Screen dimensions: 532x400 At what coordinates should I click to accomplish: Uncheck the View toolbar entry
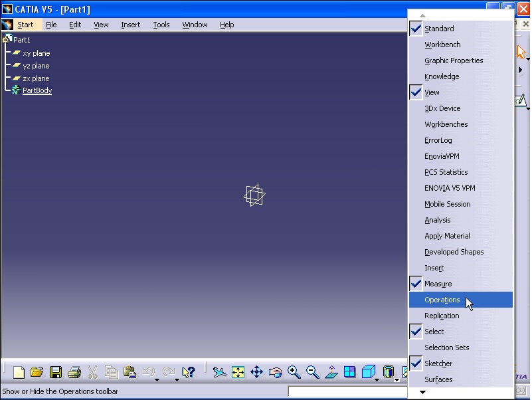click(460, 92)
